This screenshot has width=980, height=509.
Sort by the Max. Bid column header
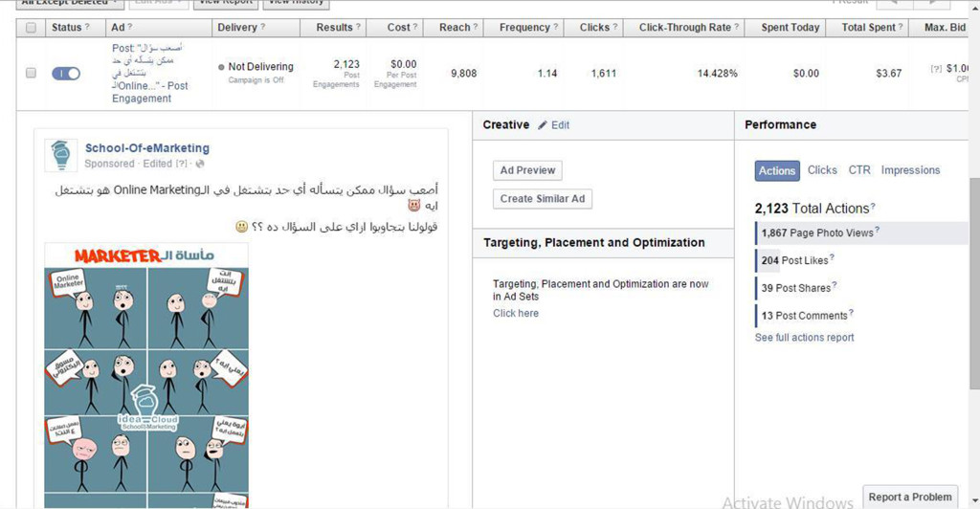point(945,28)
